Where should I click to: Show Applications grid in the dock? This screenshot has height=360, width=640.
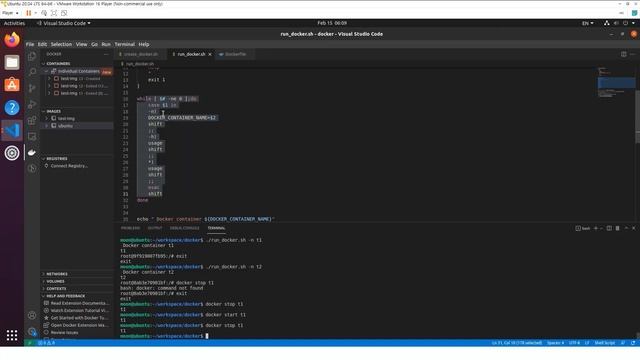(12, 335)
